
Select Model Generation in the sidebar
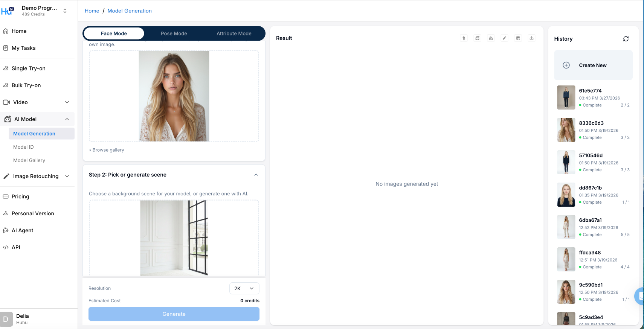point(41,134)
